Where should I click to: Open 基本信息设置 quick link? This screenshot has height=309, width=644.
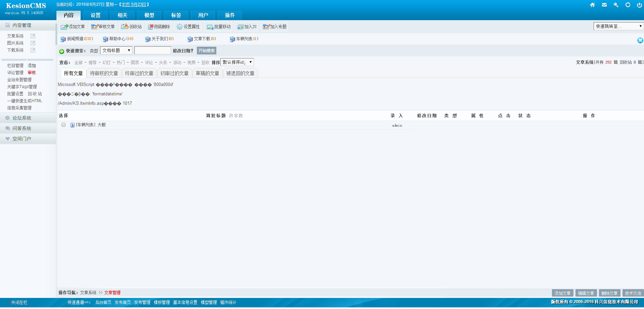tap(185, 302)
